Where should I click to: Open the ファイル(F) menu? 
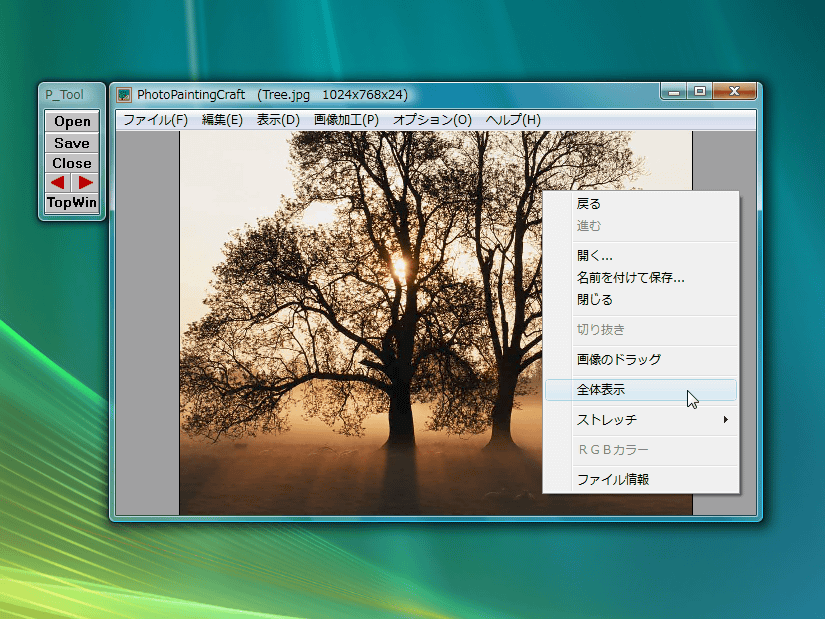pos(155,120)
